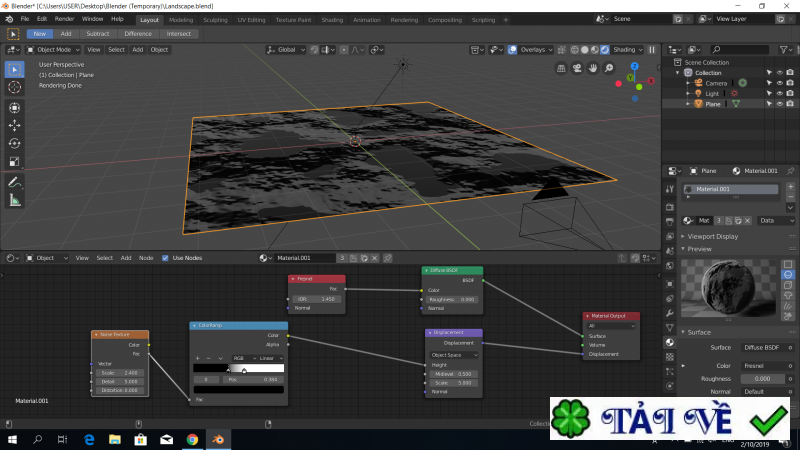Select the Measure tool

[x=14, y=200]
